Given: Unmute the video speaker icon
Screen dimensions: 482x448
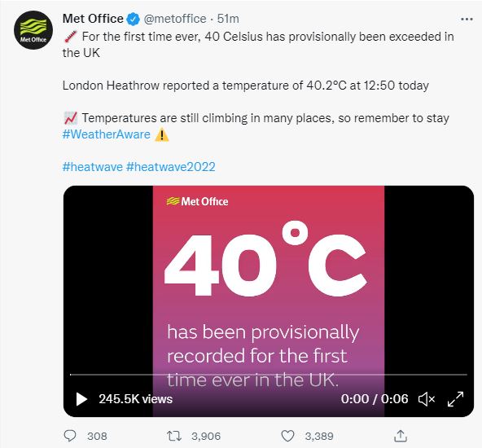Looking at the screenshot, I should 427,399.
